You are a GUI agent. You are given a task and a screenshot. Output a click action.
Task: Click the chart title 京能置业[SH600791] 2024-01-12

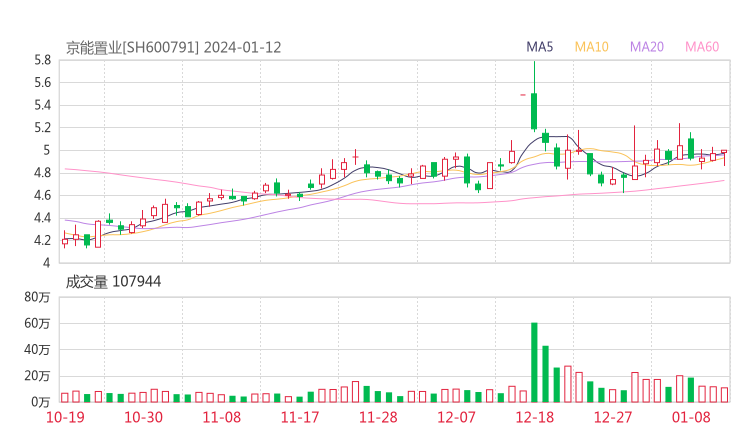[173, 48]
